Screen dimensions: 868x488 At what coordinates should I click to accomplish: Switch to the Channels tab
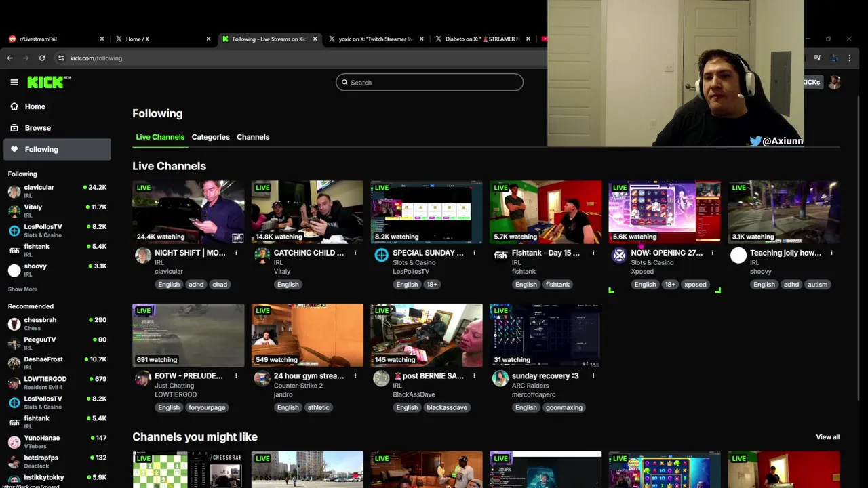pos(253,137)
